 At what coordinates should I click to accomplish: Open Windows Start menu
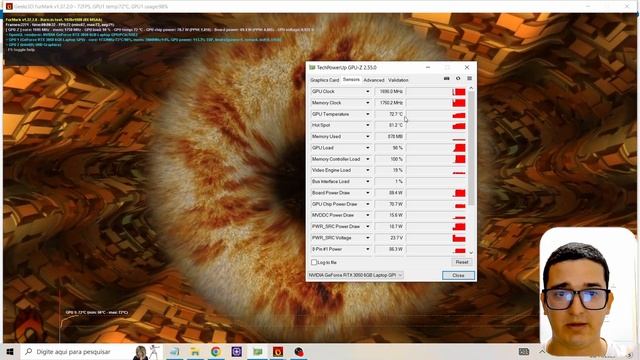(x=10, y=351)
